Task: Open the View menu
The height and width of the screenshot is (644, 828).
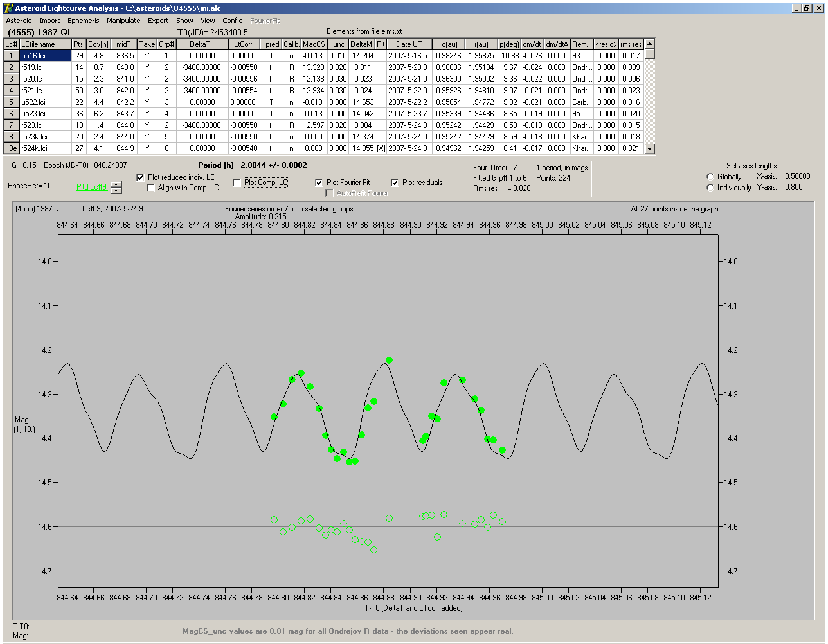Action: [x=208, y=21]
